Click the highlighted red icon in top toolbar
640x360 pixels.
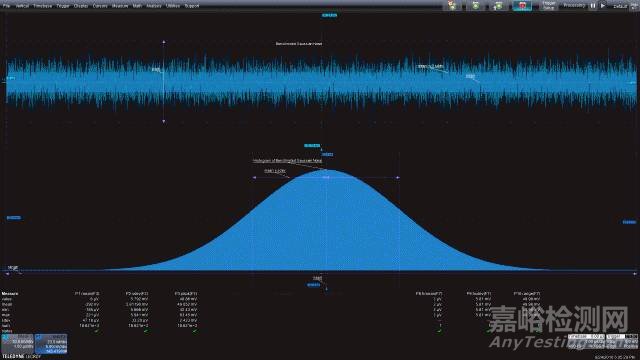point(522,6)
